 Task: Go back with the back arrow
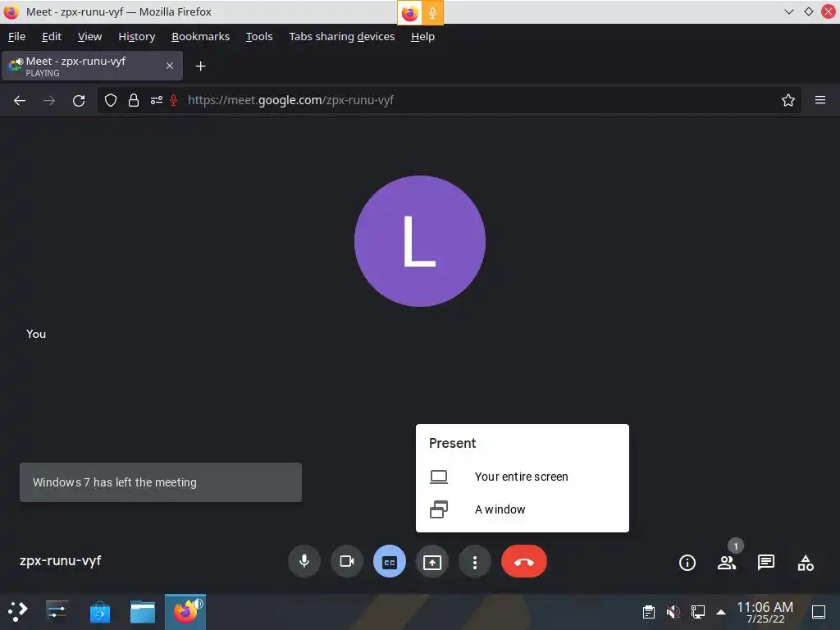(20, 100)
